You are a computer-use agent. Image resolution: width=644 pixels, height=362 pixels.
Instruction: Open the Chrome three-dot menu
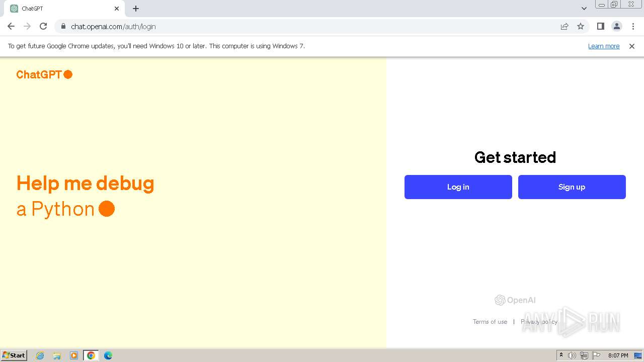point(633,26)
